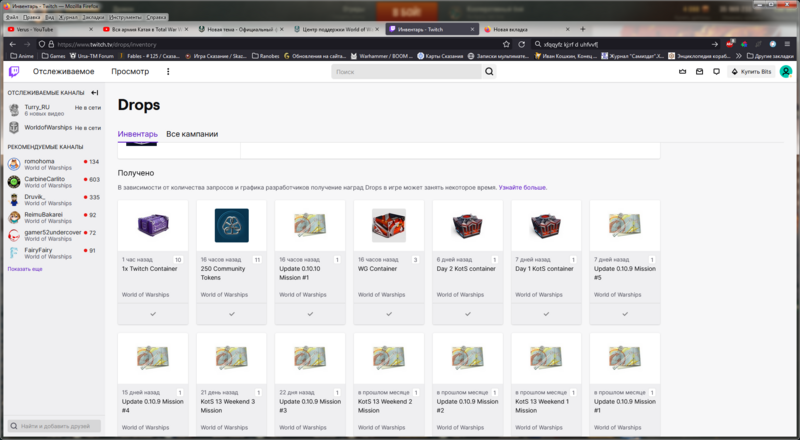Image resolution: width=800 pixels, height=440 pixels.
Task: Click the Day 1 KotS container image
Action: tap(546, 225)
